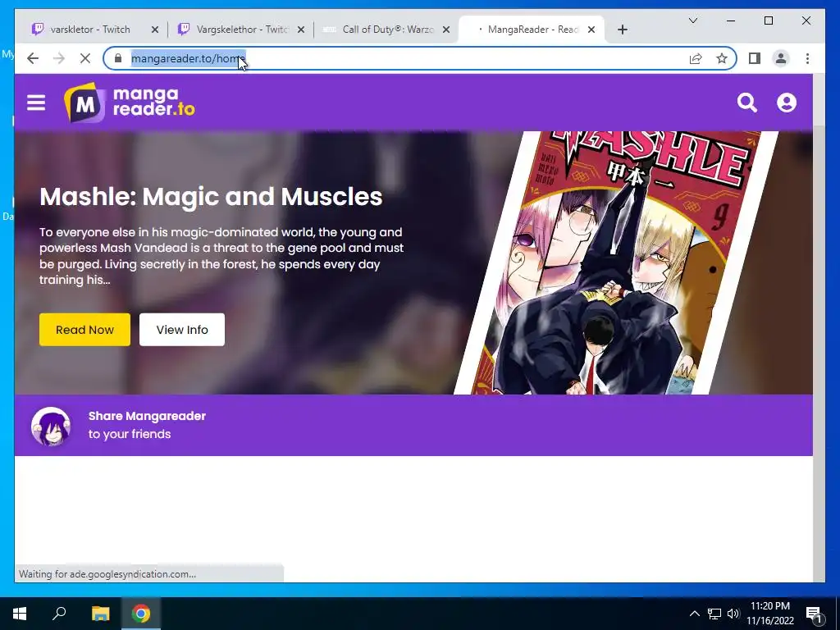This screenshot has height=630, width=840.
Task: Switch to the Vargskelethor Twitch tab
Action: pos(242,30)
